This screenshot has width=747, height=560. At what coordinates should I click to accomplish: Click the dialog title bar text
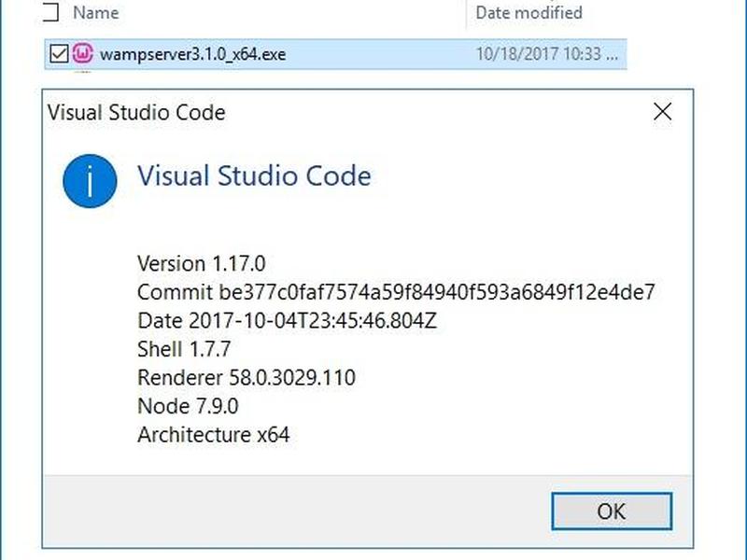[x=136, y=113]
